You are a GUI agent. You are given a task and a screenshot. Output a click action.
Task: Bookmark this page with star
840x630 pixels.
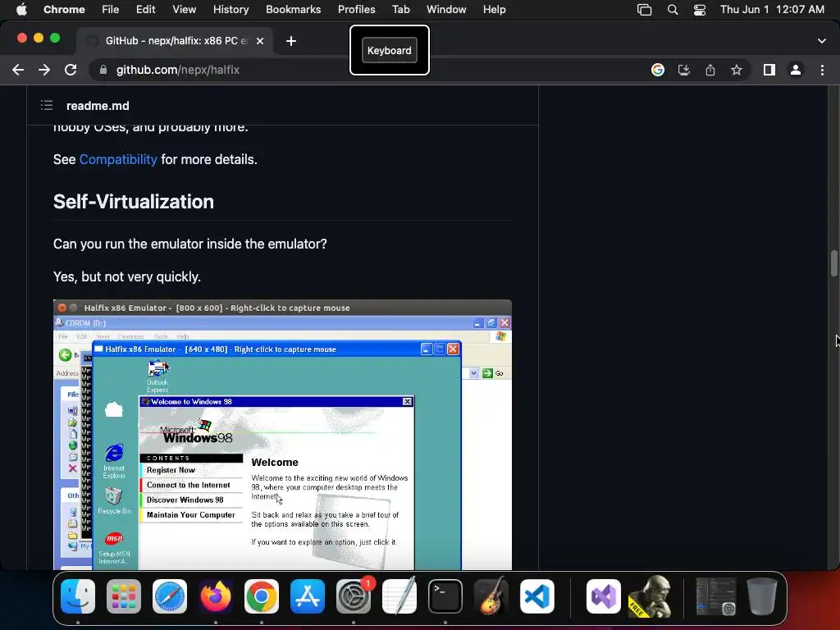point(737,70)
